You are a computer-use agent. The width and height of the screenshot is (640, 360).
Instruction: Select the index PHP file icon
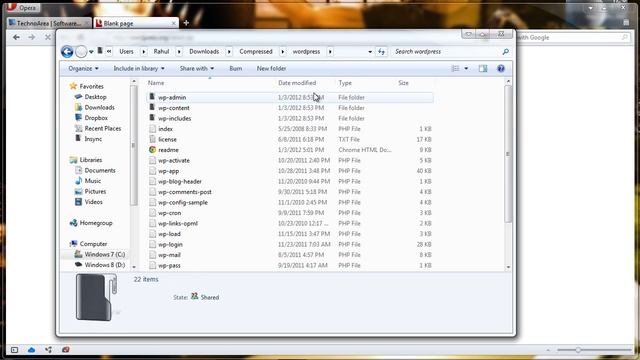(x=153, y=129)
